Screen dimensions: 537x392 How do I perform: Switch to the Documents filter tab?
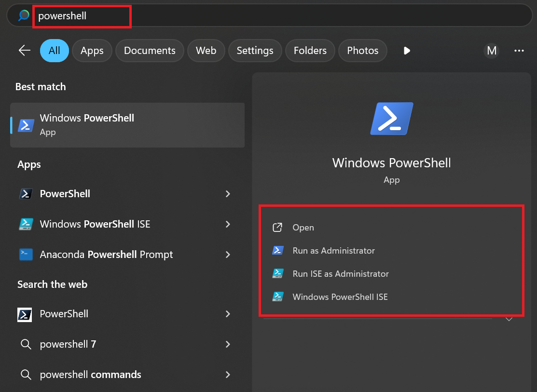150,51
